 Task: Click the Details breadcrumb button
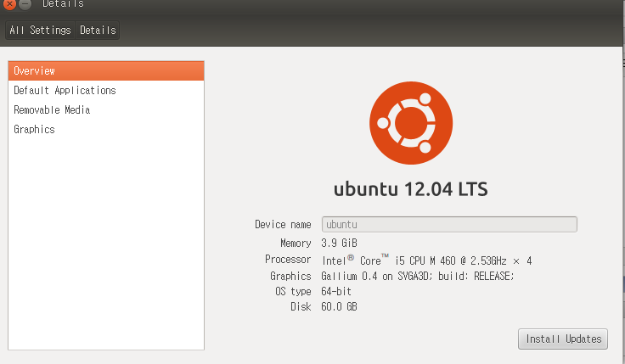point(98,31)
